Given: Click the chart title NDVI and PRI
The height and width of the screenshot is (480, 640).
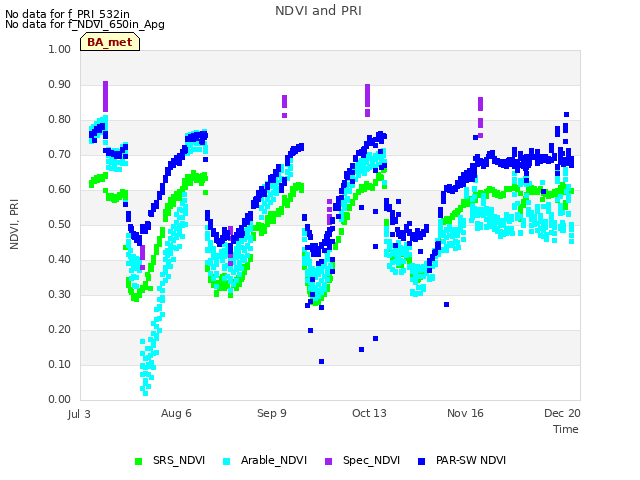Looking at the screenshot, I should pyautogui.click(x=318, y=11).
